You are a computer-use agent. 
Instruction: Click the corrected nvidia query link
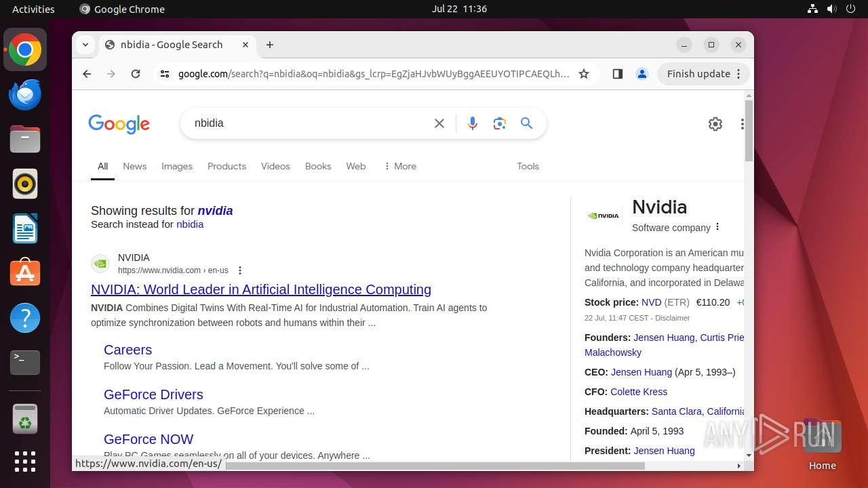coord(215,211)
